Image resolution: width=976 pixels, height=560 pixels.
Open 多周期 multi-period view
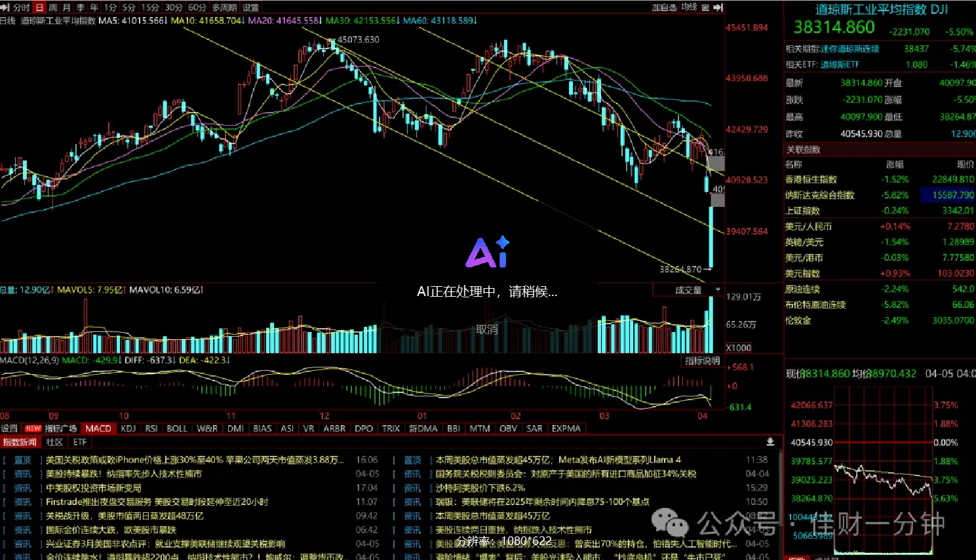[225, 7]
